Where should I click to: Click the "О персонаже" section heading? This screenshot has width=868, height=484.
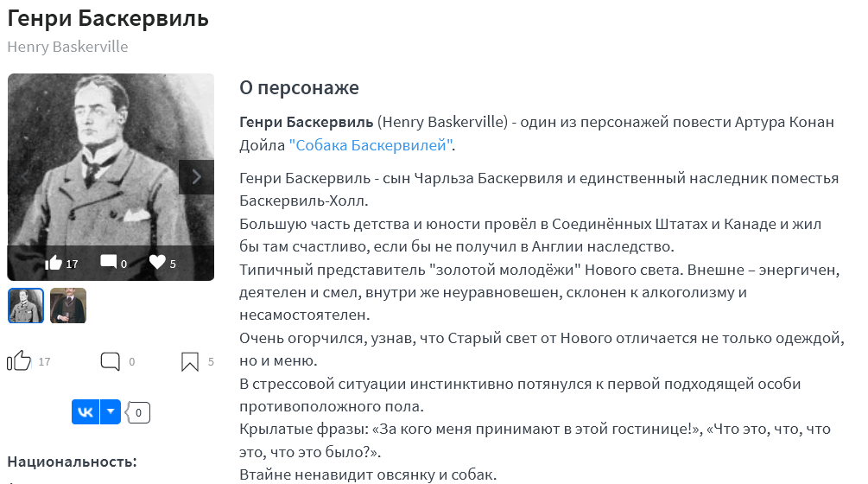tap(299, 87)
